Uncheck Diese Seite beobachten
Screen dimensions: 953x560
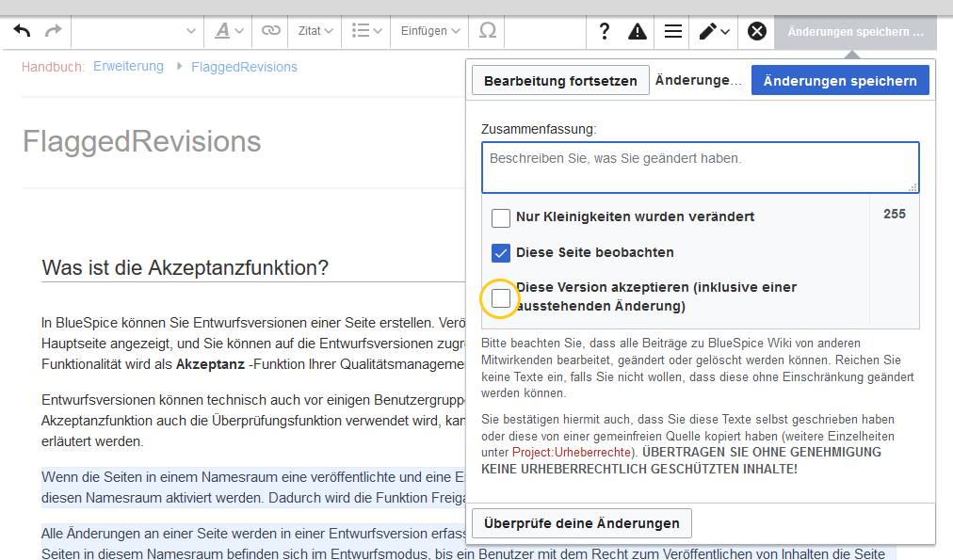501,253
